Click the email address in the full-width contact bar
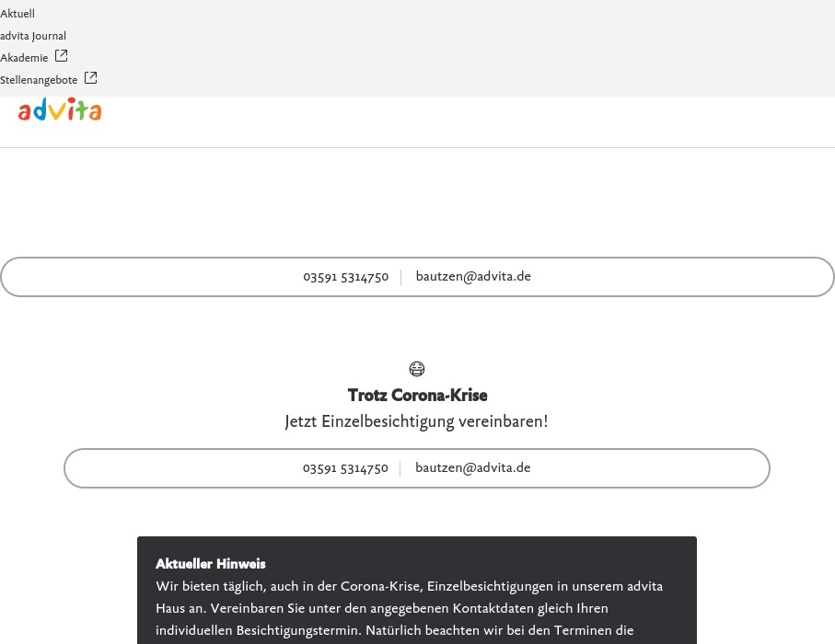Image resolution: width=835 pixels, height=644 pixels. point(473,276)
